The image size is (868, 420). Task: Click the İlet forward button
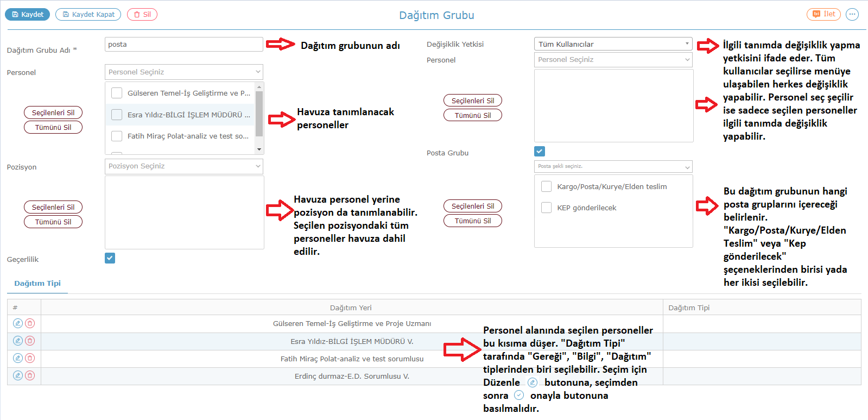click(823, 14)
